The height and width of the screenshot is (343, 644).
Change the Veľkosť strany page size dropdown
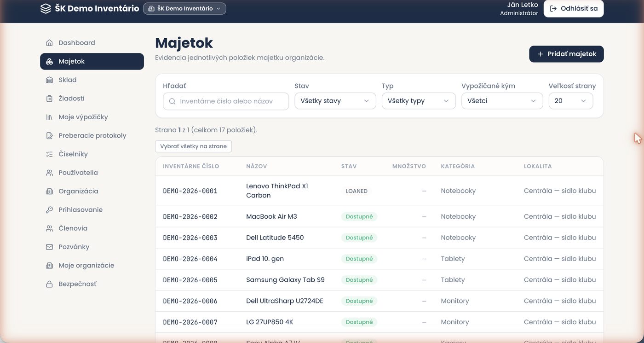tap(571, 101)
